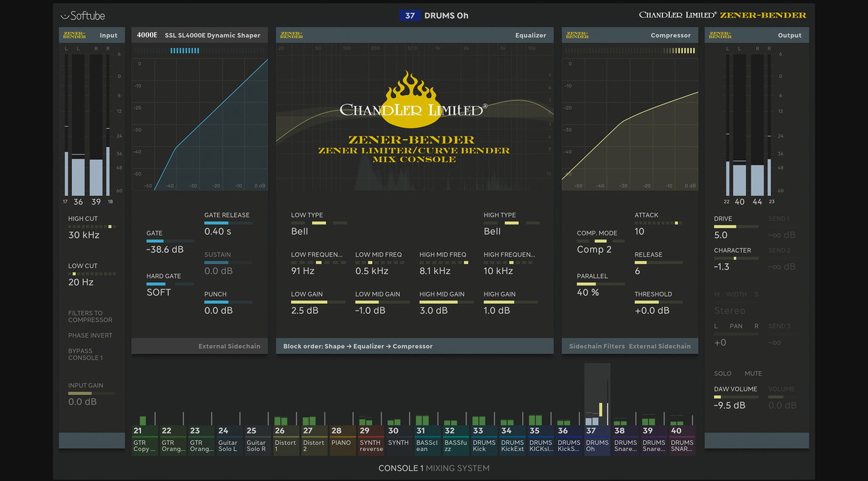The height and width of the screenshot is (481, 868).
Task: Click the Zener-Bender badge in Equalizer header
Action: [292, 35]
